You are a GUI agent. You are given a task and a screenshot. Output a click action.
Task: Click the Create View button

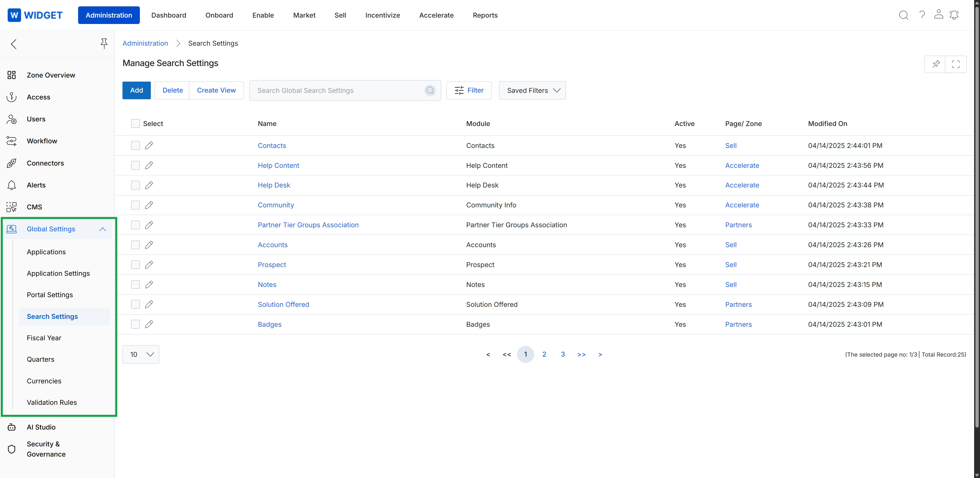[x=216, y=90]
